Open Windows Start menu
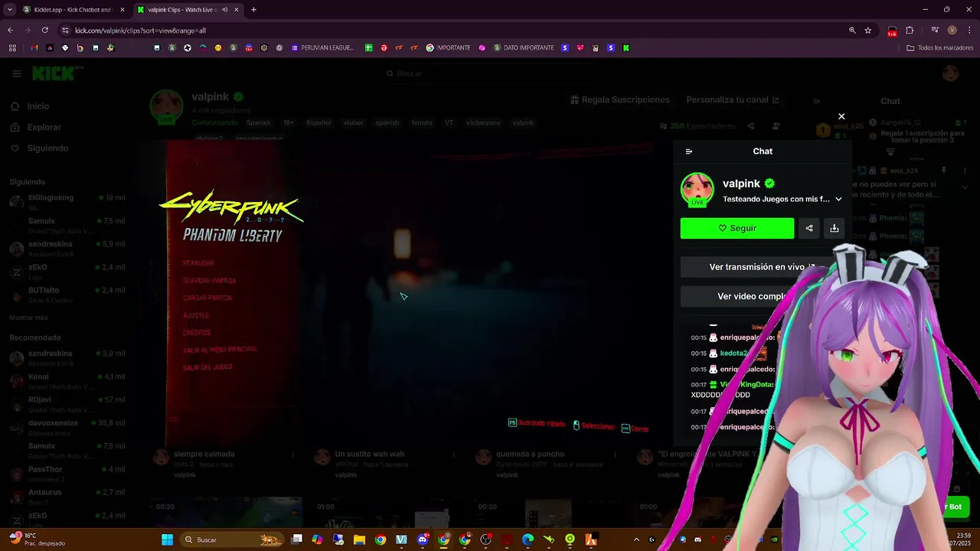Viewport: 980px width, 551px height. click(167, 540)
